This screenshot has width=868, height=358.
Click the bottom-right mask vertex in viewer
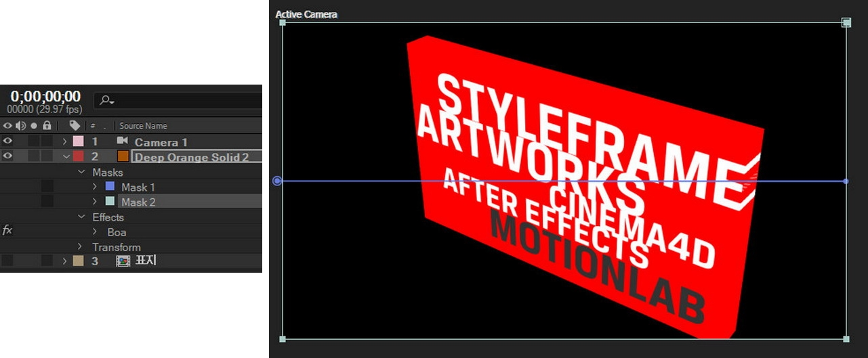tap(846, 339)
